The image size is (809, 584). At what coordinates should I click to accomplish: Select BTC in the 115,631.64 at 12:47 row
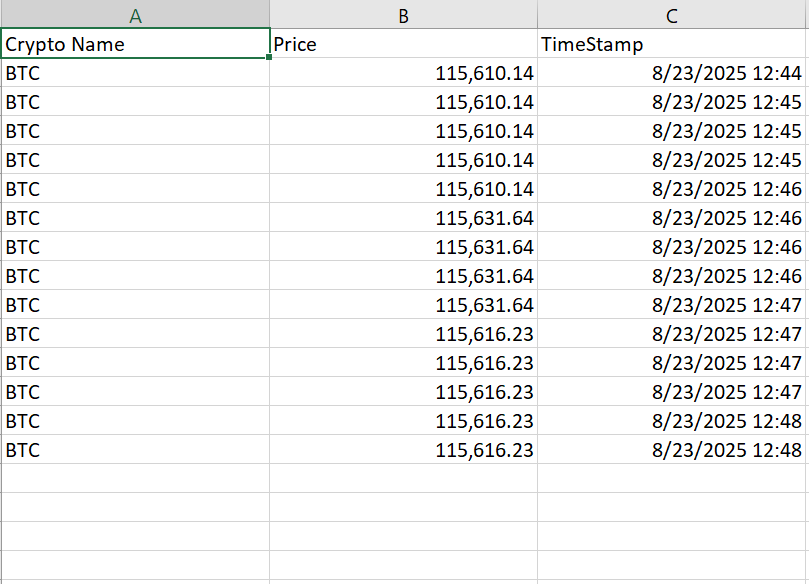pyautogui.click(x=135, y=304)
